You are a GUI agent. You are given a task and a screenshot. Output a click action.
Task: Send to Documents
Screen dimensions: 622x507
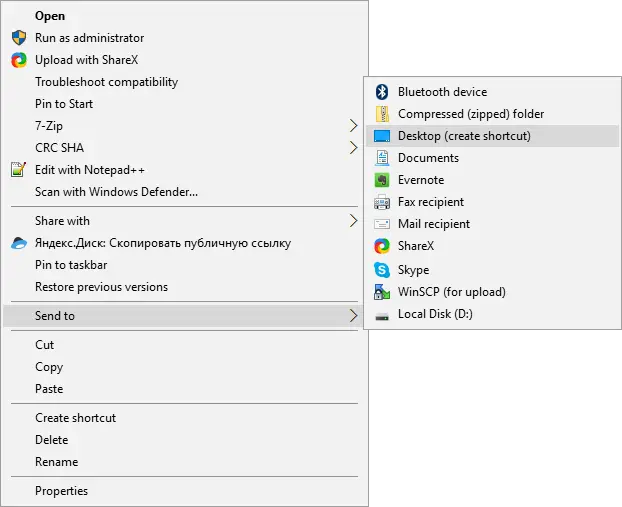492,158
